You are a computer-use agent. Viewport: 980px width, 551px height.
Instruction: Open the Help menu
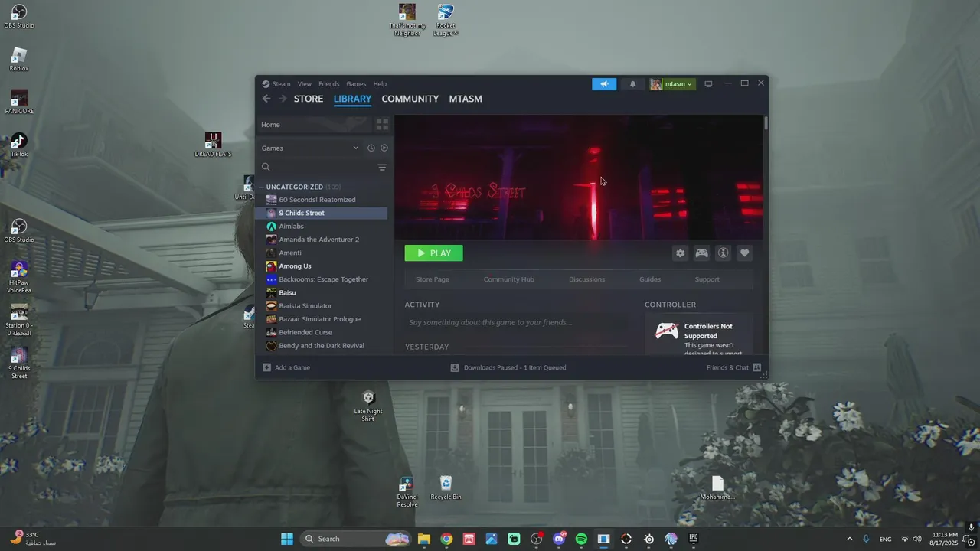click(x=380, y=84)
